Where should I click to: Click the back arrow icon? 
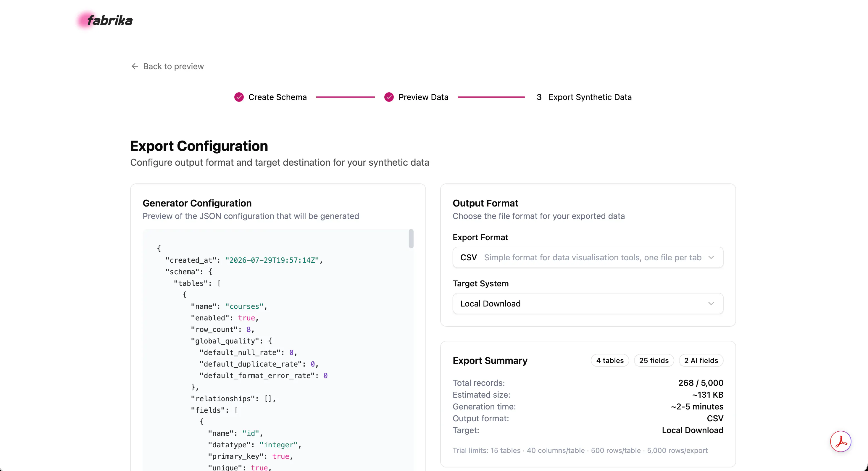[x=135, y=66]
